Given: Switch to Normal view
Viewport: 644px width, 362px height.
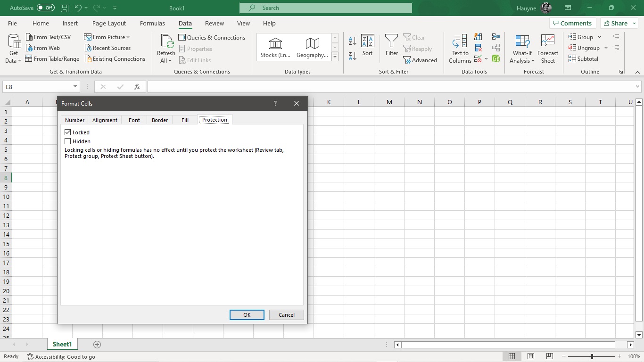Looking at the screenshot, I should [512, 356].
